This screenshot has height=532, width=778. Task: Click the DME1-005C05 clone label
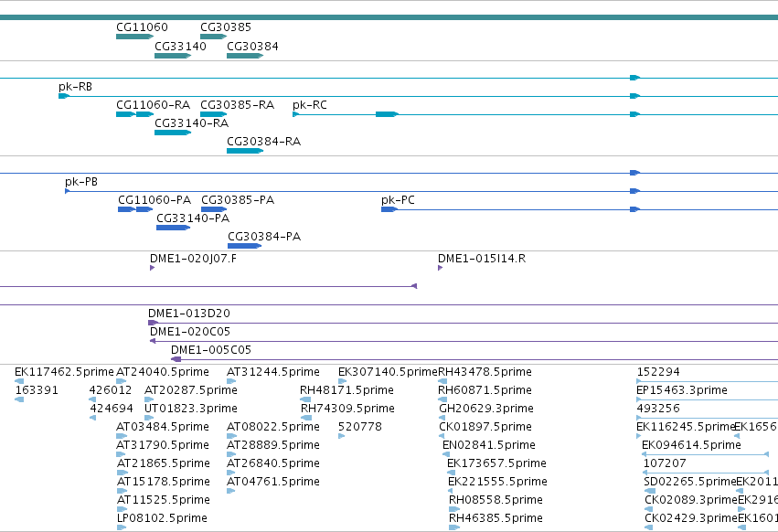211,350
